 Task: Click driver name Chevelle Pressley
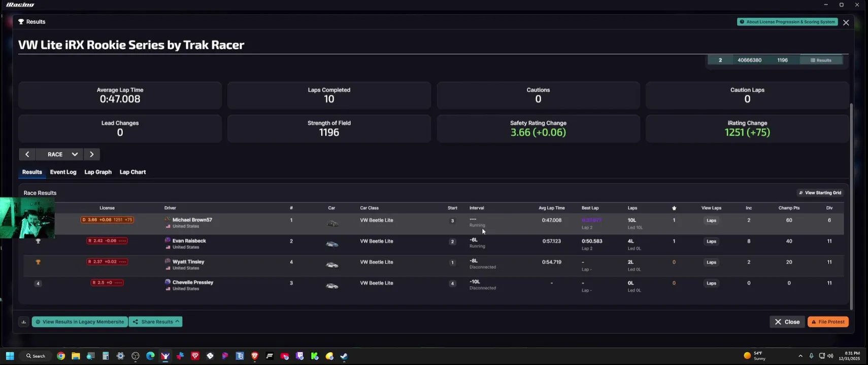pos(193,282)
